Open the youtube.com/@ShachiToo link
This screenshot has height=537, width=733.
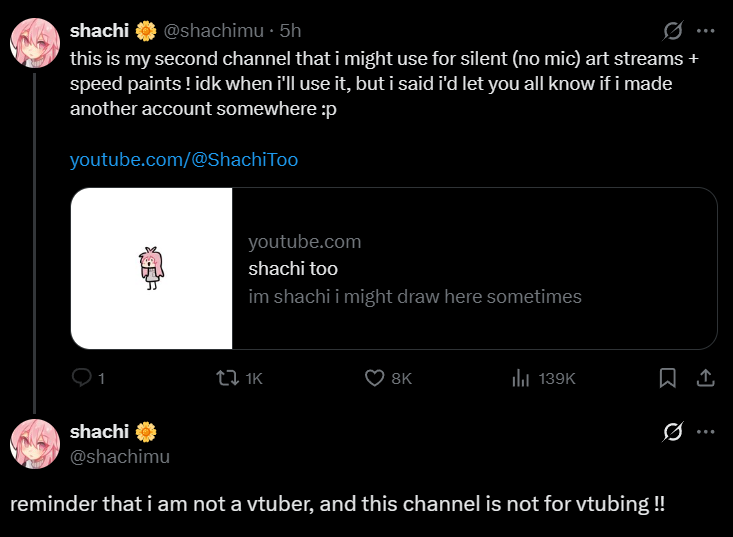pyautogui.click(x=184, y=159)
